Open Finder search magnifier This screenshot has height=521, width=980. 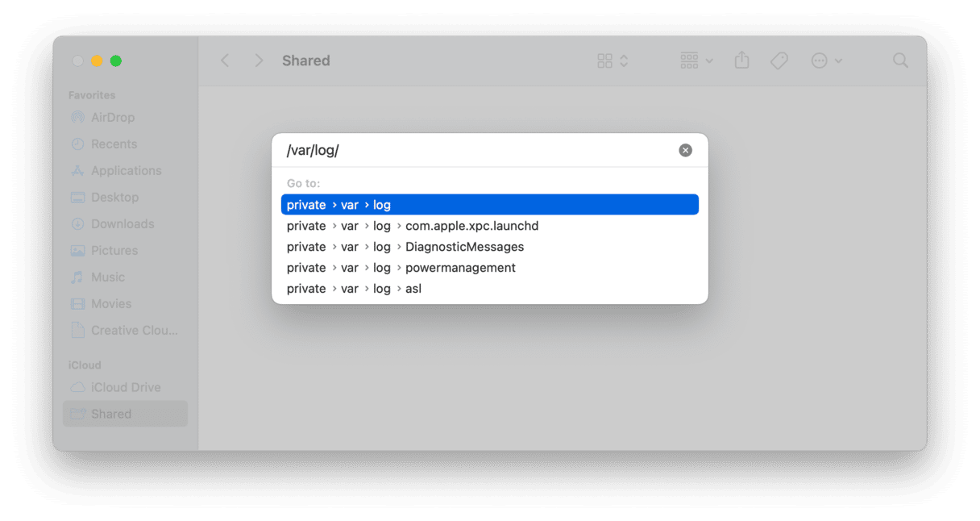tap(900, 60)
